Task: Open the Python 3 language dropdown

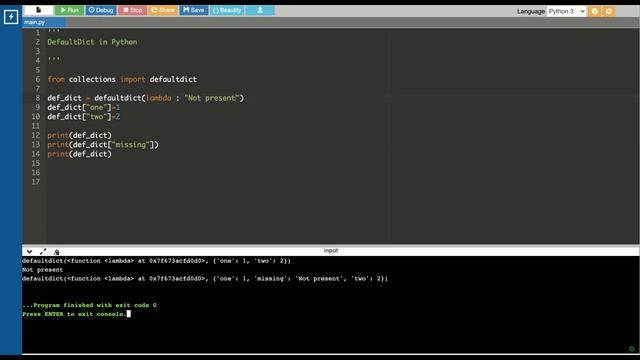Action: 567,11
